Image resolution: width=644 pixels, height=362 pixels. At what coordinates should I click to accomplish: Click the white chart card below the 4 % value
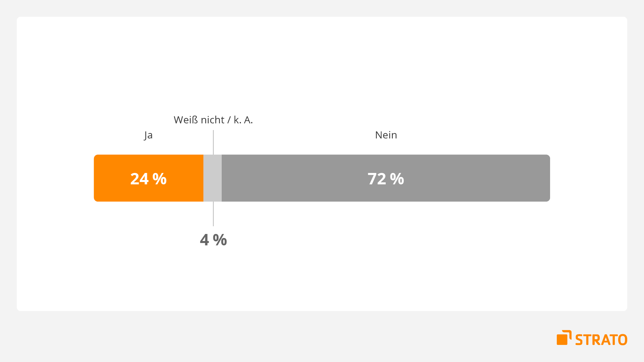(x=322, y=278)
